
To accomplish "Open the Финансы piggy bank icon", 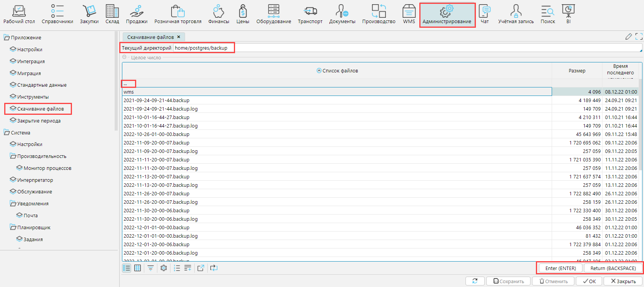I will point(219,12).
